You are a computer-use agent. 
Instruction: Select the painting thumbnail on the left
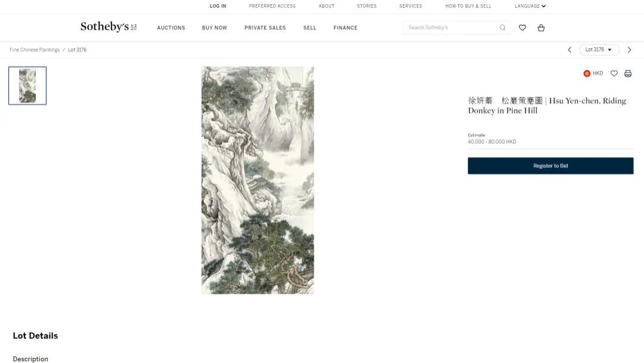click(27, 85)
